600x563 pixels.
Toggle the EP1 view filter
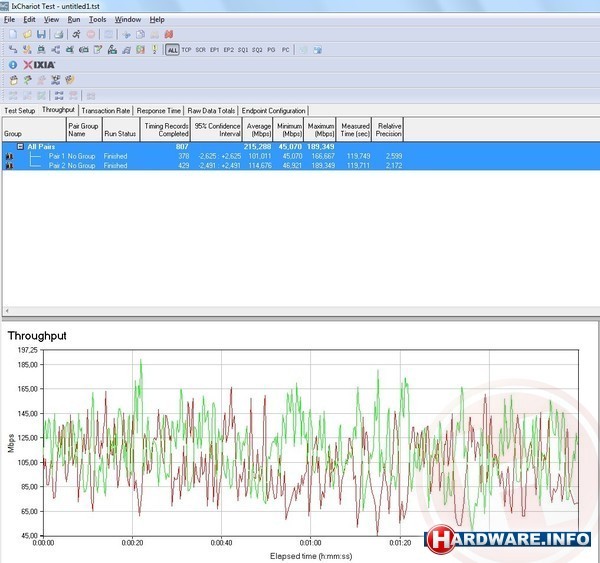click(x=215, y=50)
